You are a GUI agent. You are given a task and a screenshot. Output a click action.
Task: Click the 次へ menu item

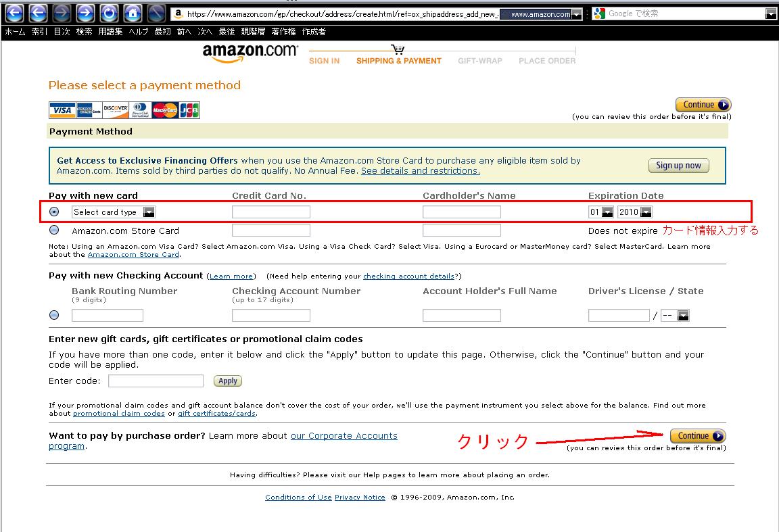pyautogui.click(x=205, y=32)
